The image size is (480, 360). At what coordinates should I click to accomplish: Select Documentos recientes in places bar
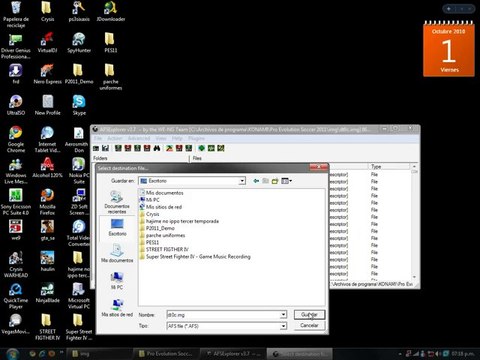tap(117, 202)
